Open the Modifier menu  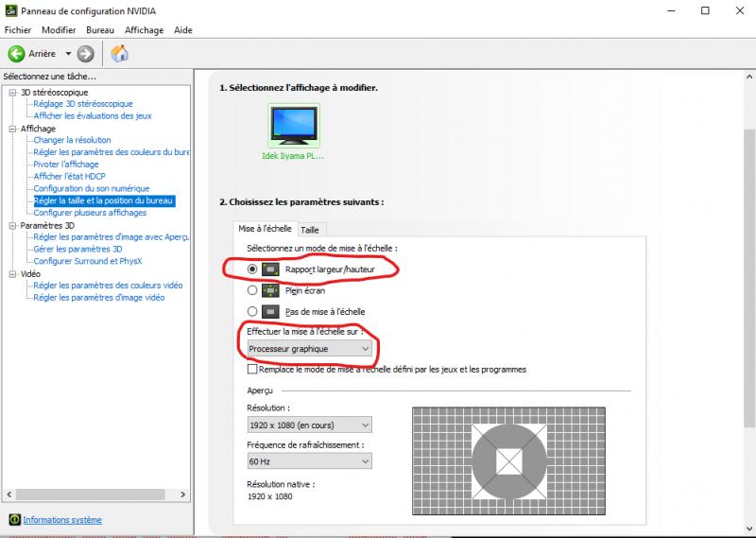[59, 30]
